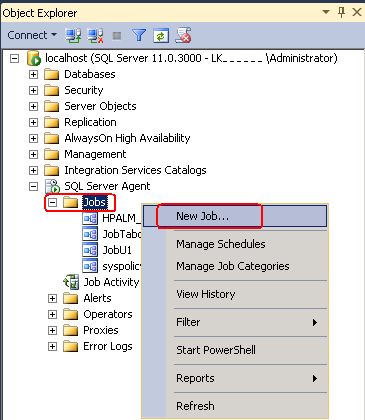
Task: Toggle the Object Explorer auto-hide pin
Action: 341,13
